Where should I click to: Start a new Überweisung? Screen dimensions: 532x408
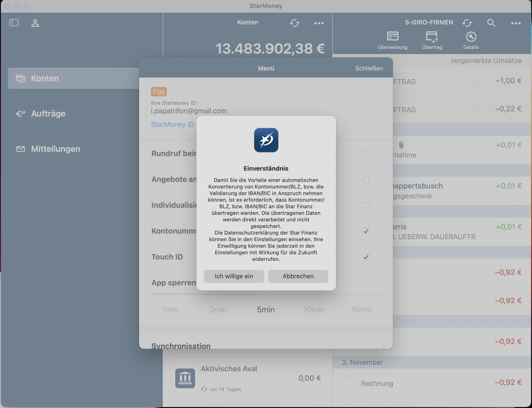[393, 41]
